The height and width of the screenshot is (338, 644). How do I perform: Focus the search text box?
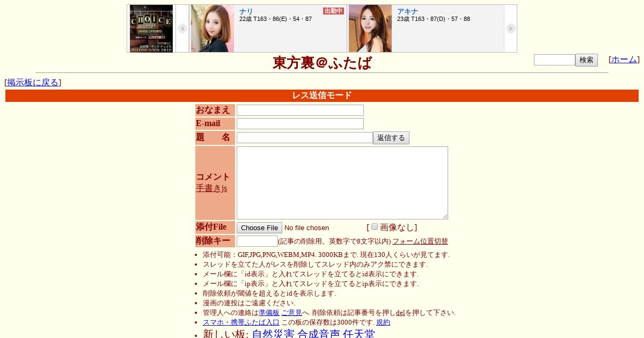(x=554, y=60)
